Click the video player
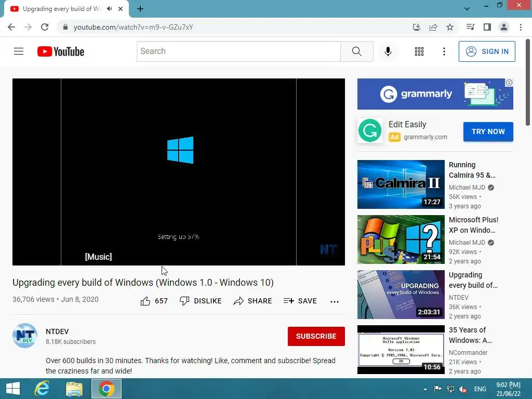Image resolution: width=532 pixels, height=399 pixels. 179,171
